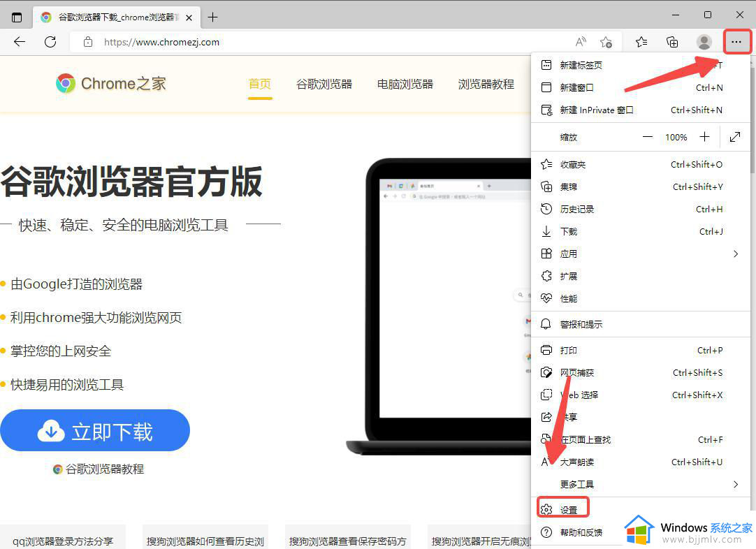This screenshot has width=756, height=549.
Task: Open the Settings and more (…) menu button
Action: point(736,42)
